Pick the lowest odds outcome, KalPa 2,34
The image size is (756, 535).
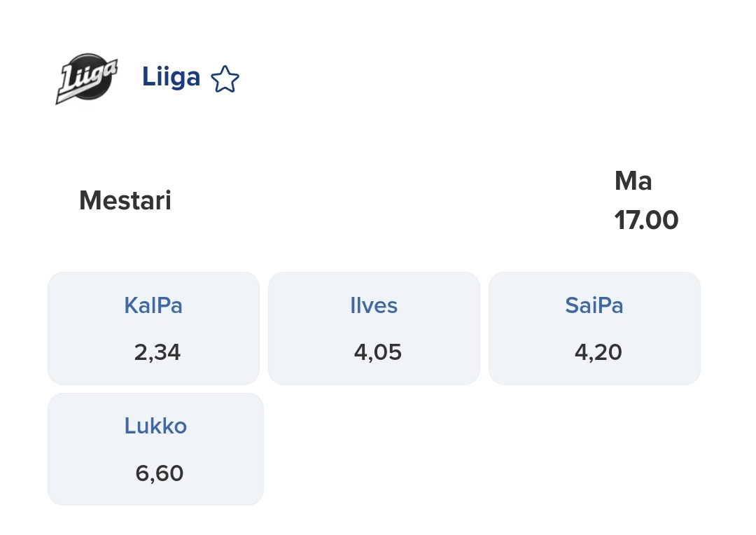point(154,328)
